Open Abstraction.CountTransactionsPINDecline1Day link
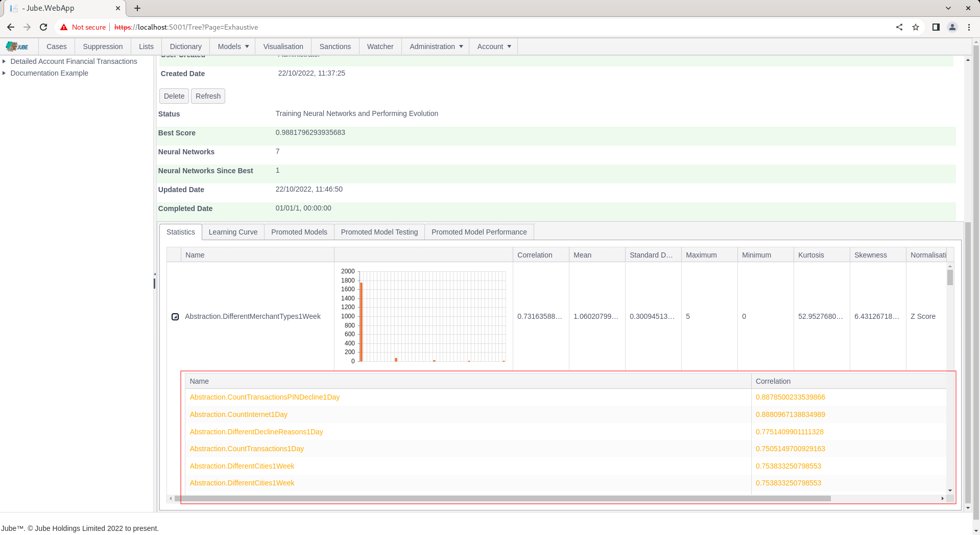 point(265,397)
